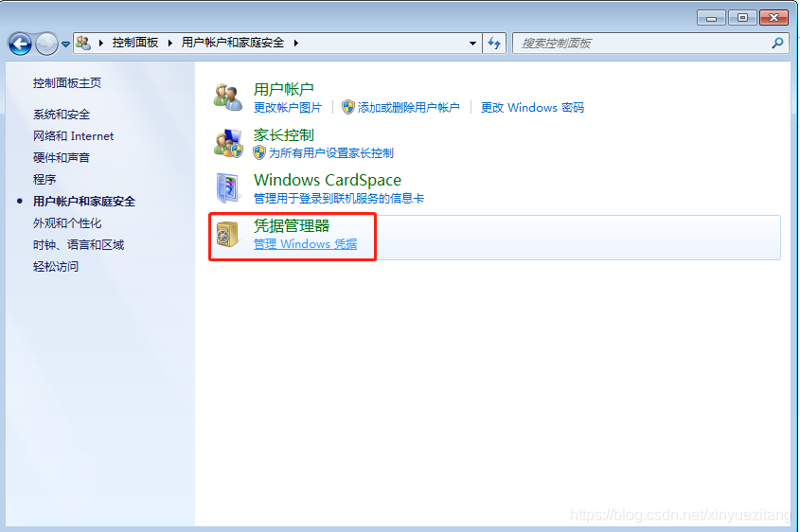Open the 凭据管理器 heading
800x532 pixels.
click(x=292, y=225)
